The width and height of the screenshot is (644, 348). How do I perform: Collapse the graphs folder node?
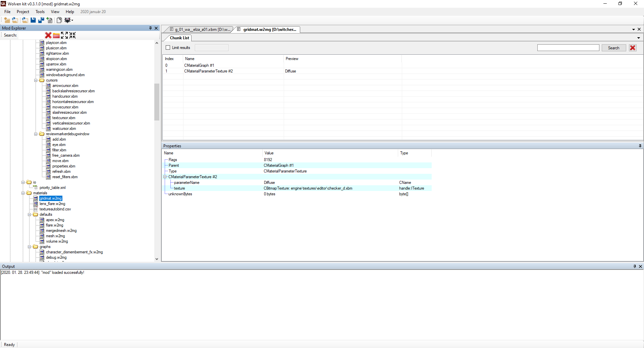click(29, 247)
